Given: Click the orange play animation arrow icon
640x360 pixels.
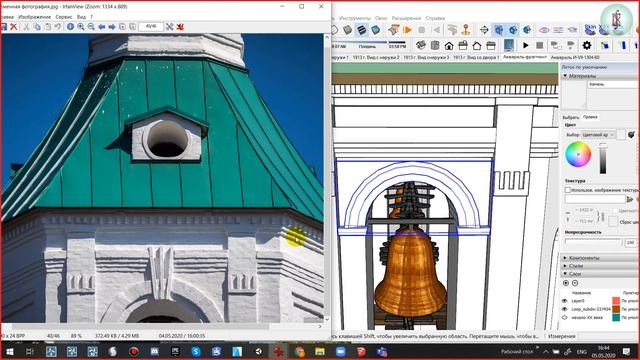Looking at the screenshot, I should (x=407, y=30).
